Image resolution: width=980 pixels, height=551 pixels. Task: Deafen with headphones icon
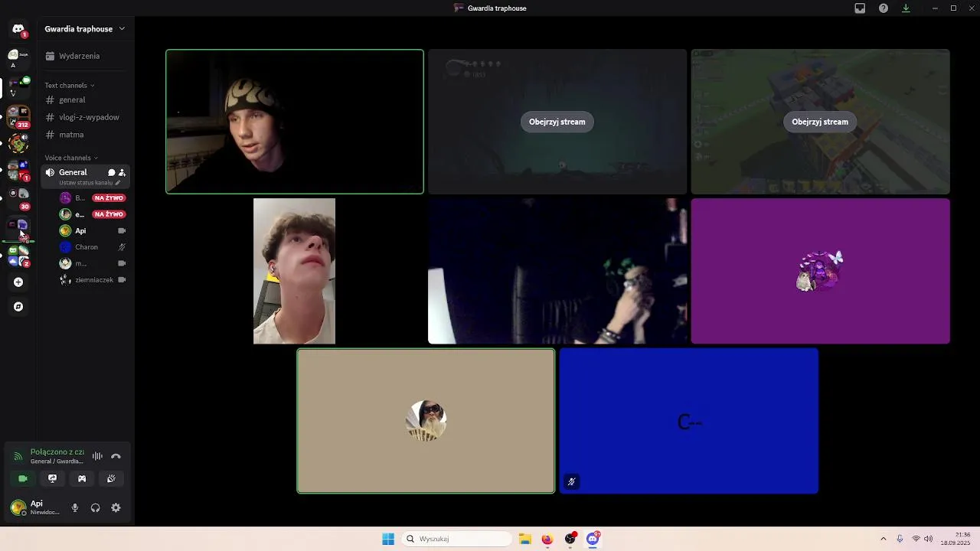[x=95, y=508]
